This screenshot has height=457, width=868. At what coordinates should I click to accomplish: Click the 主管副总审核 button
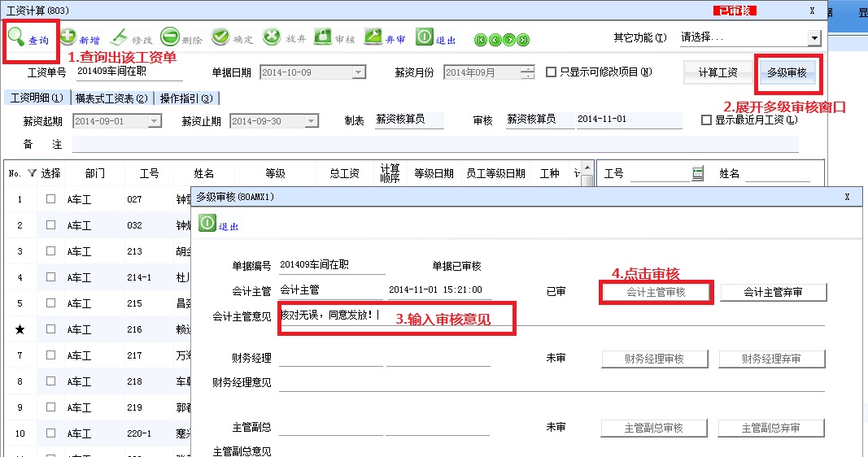click(654, 429)
